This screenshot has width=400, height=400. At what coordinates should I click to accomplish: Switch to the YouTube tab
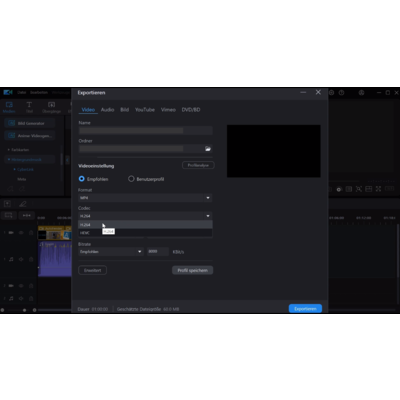click(x=145, y=110)
